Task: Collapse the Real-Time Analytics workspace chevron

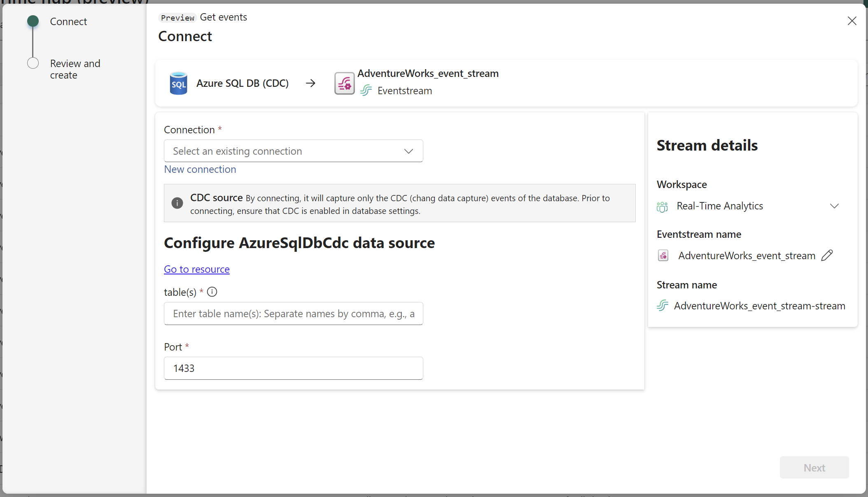Action: [835, 206]
